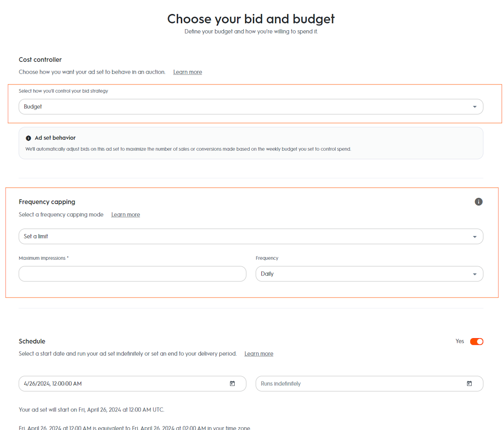Viewport: 504px width, 430px height.
Task: Click the Choose your bid and budget title
Action: [251, 19]
